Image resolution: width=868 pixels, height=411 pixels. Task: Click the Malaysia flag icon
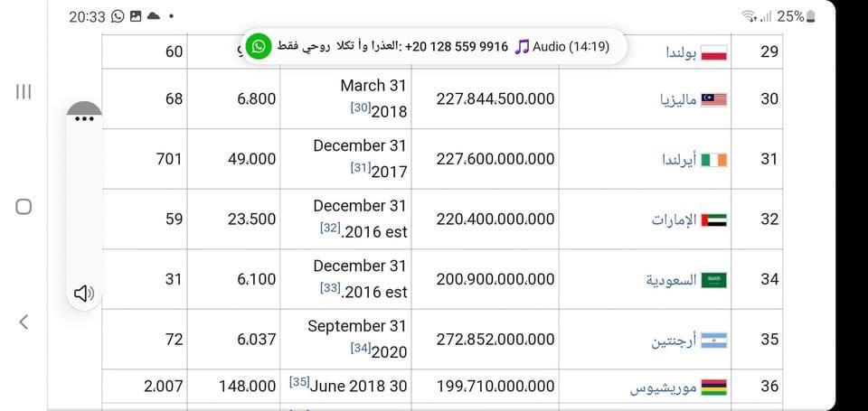click(x=714, y=99)
